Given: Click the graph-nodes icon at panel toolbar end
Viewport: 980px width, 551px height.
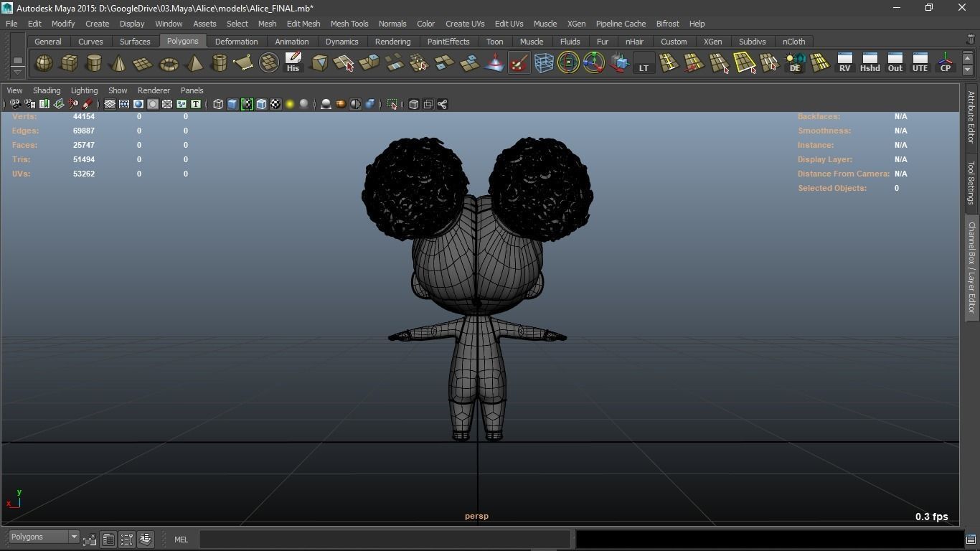Looking at the screenshot, I should pos(443,104).
